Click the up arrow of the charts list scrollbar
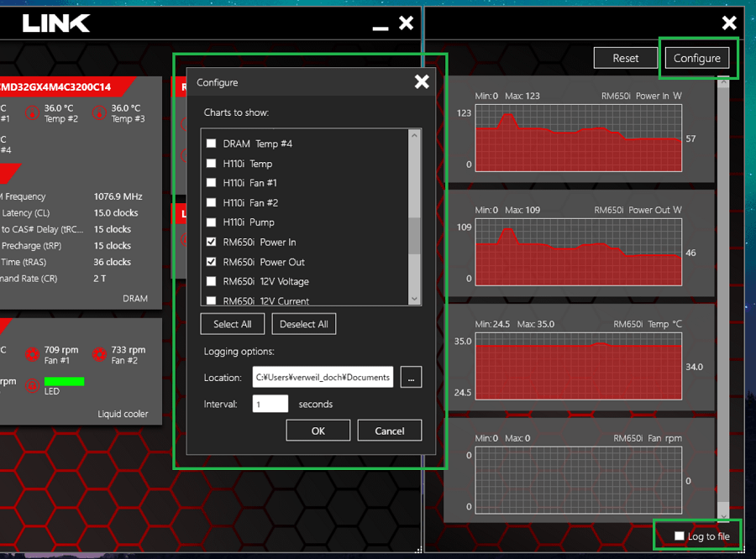This screenshot has width=756, height=559. (x=414, y=136)
